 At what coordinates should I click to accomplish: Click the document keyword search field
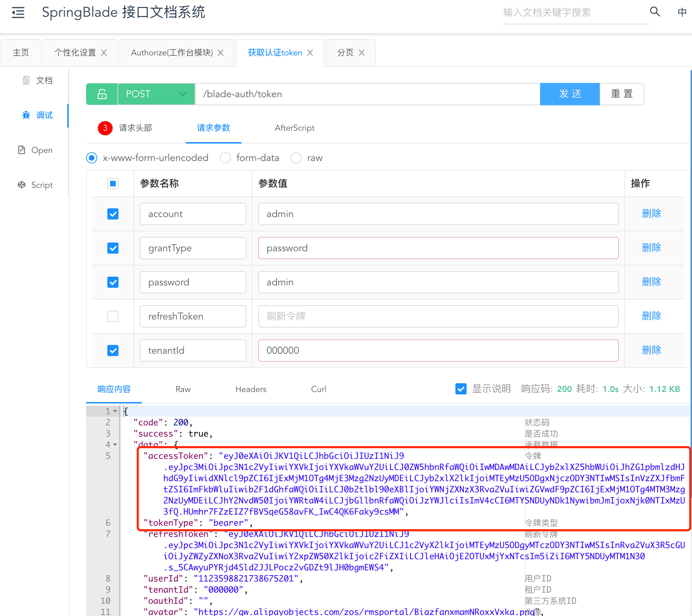(x=576, y=13)
